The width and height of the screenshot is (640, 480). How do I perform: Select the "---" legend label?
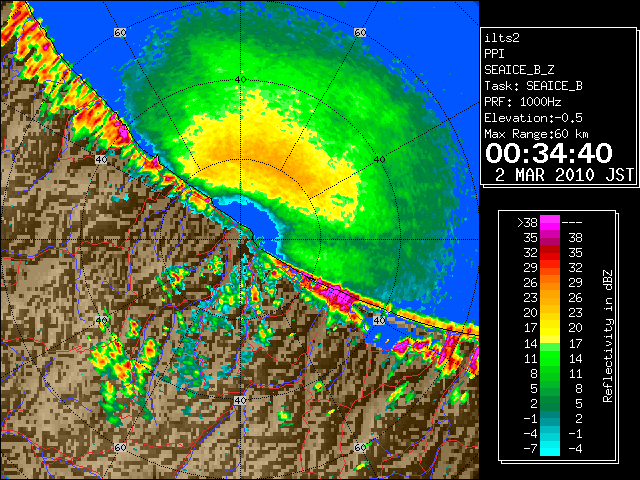click(572, 223)
